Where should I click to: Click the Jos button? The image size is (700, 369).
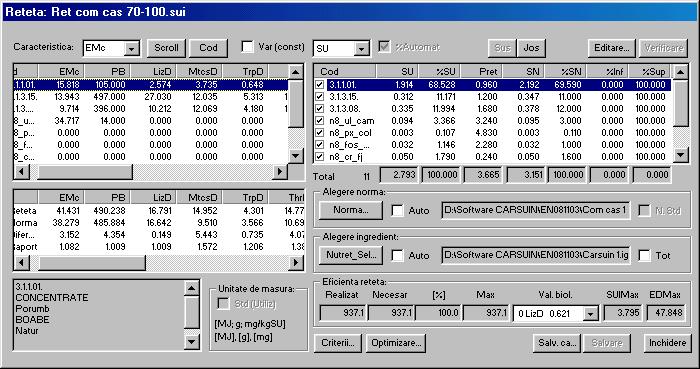click(x=531, y=48)
